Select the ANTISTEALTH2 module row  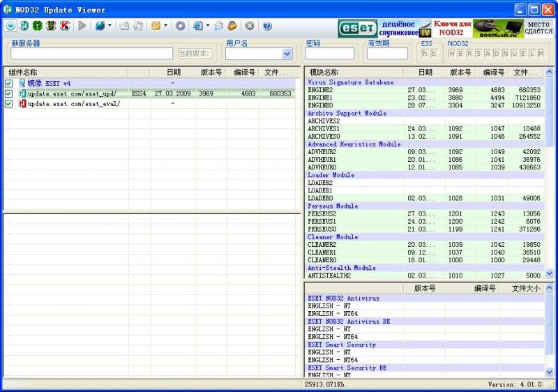click(425, 276)
